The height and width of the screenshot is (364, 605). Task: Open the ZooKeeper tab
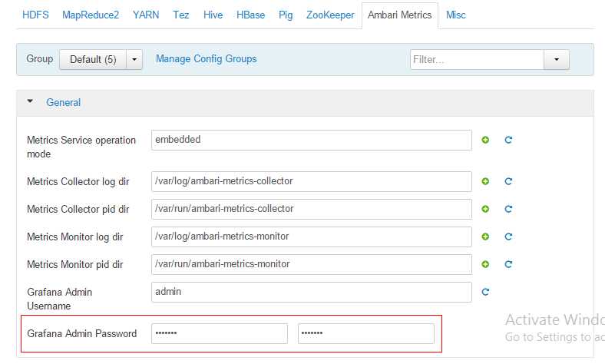click(x=330, y=15)
